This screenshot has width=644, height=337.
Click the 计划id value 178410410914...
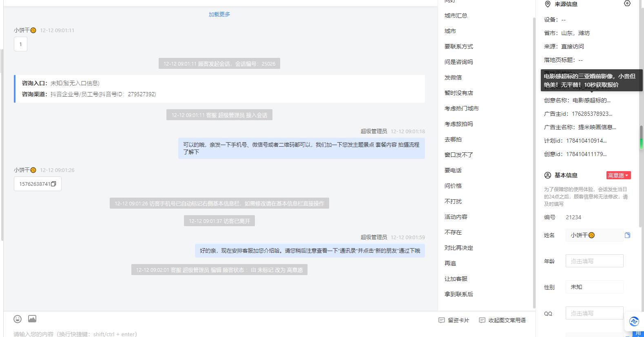click(586, 141)
